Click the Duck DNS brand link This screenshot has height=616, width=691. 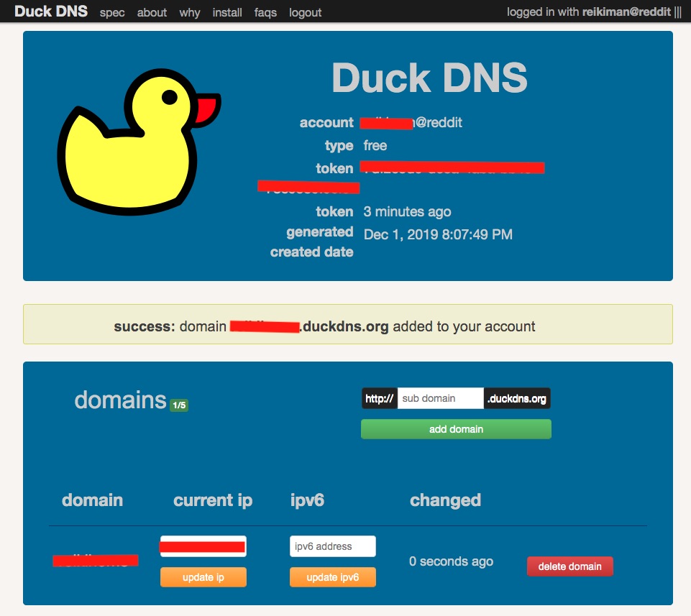pos(51,12)
